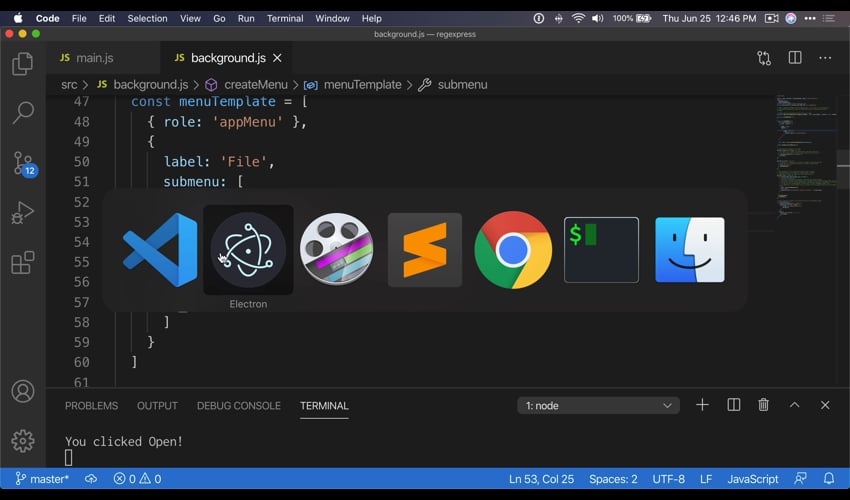Screen dimensions: 850x500
Task: Open the Manage gear menu
Action: (x=23, y=441)
